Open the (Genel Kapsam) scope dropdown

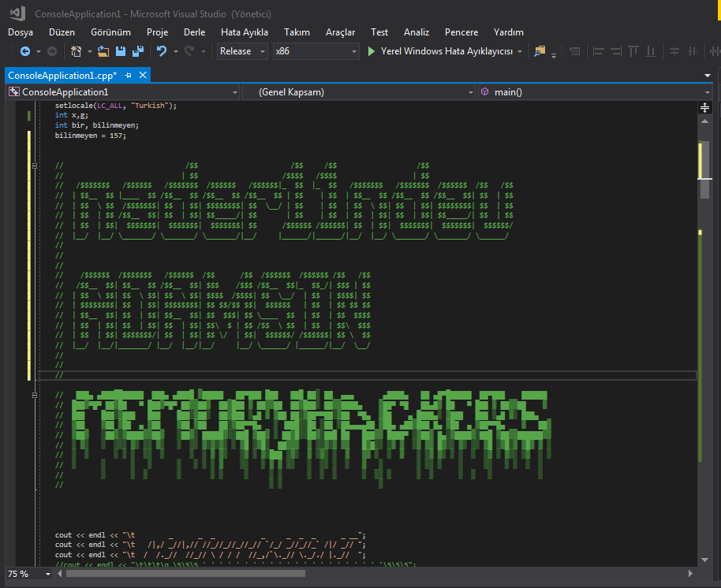click(471, 92)
